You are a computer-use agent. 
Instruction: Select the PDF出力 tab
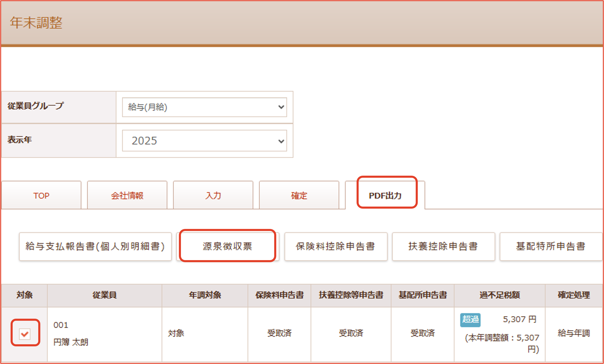pos(385,195)
